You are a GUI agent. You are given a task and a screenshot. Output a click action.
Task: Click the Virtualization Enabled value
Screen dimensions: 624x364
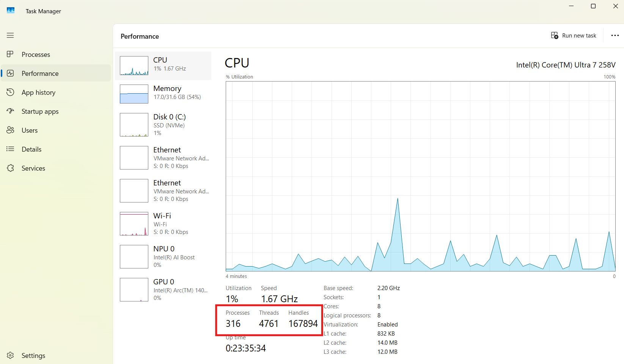[388, 325]
